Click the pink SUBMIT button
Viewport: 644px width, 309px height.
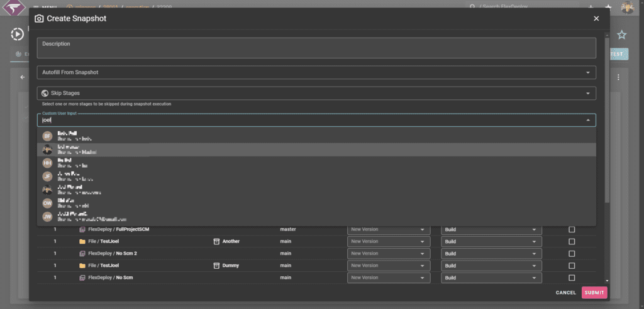tap(594, 293)
